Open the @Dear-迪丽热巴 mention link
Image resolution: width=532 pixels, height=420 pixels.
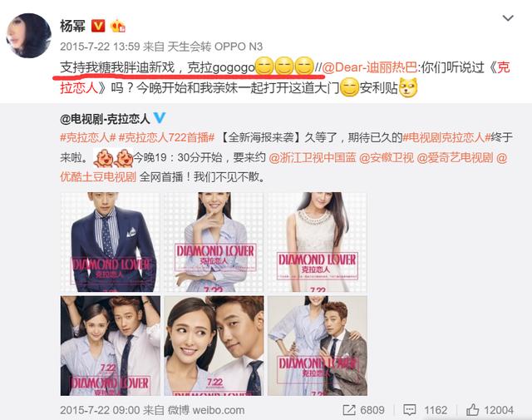[x=369, y=67]
